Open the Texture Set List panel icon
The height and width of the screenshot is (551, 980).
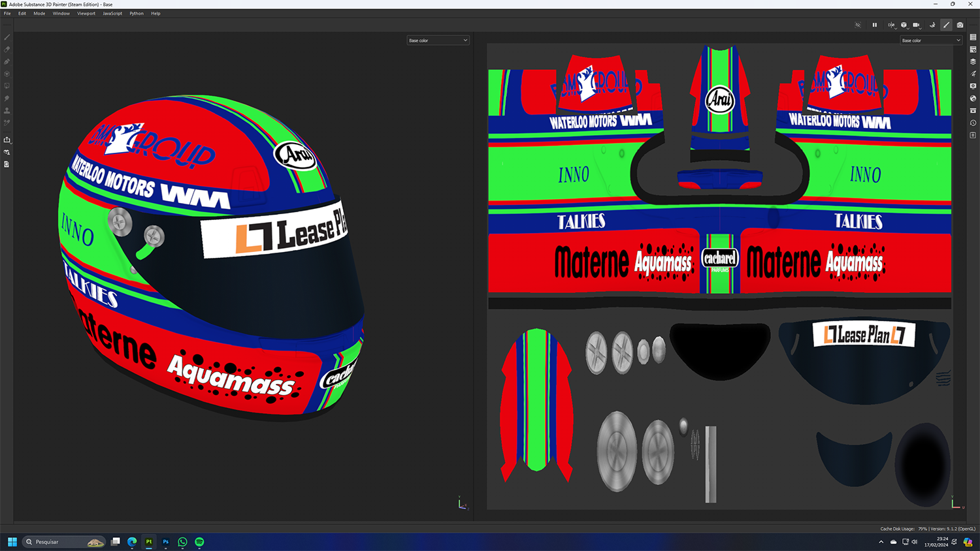973,37
